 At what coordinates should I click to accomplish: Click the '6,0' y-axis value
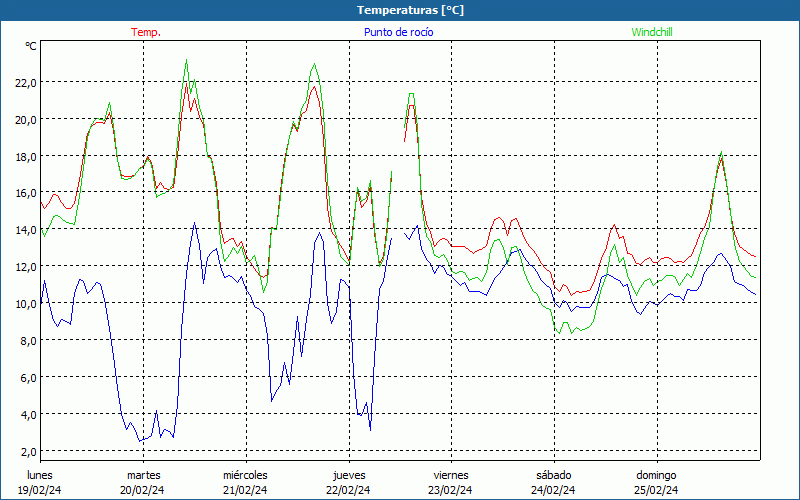[x=29, y=378]
